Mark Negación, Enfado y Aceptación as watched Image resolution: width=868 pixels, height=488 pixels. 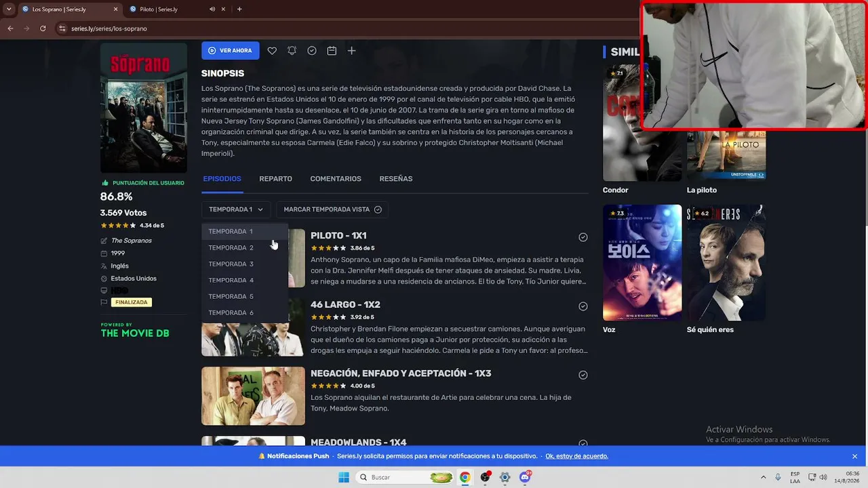click(x=583, y=375)
